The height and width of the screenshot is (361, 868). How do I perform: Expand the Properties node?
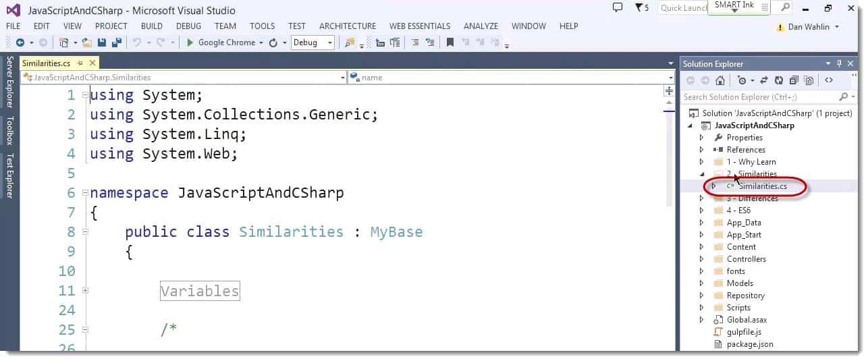point(701,138)
